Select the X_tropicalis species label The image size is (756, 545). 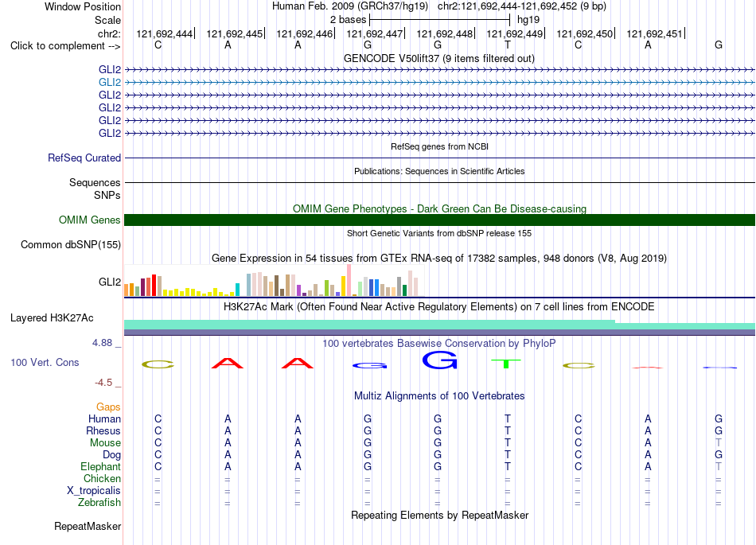[94, 491]
